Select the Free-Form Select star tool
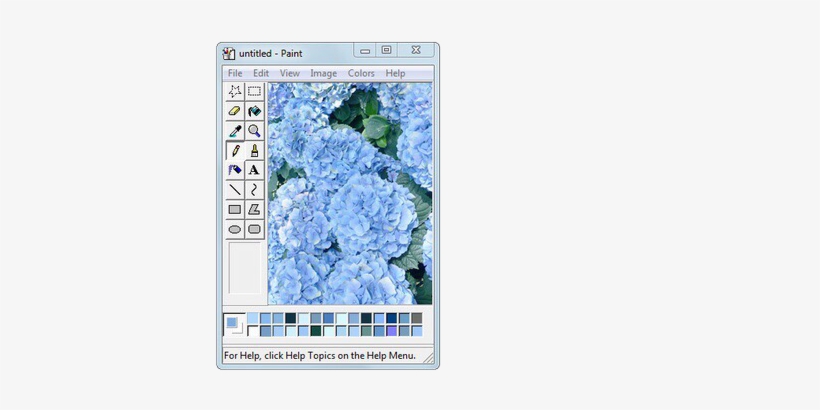 [x=235, y=91]
